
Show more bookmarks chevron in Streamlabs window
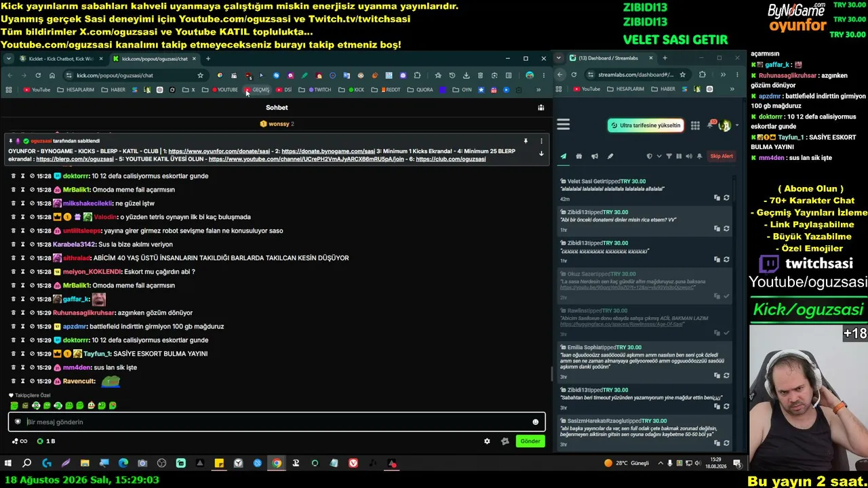[x=732, y=89]
